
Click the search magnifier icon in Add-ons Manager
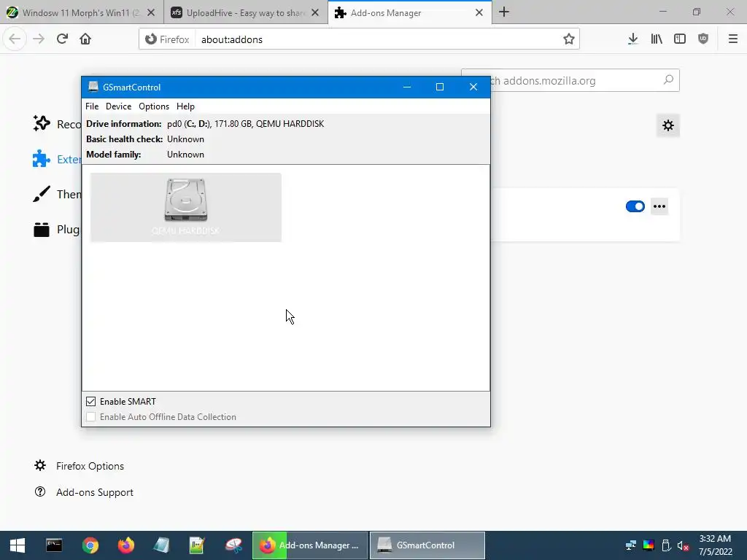[668, 80]
